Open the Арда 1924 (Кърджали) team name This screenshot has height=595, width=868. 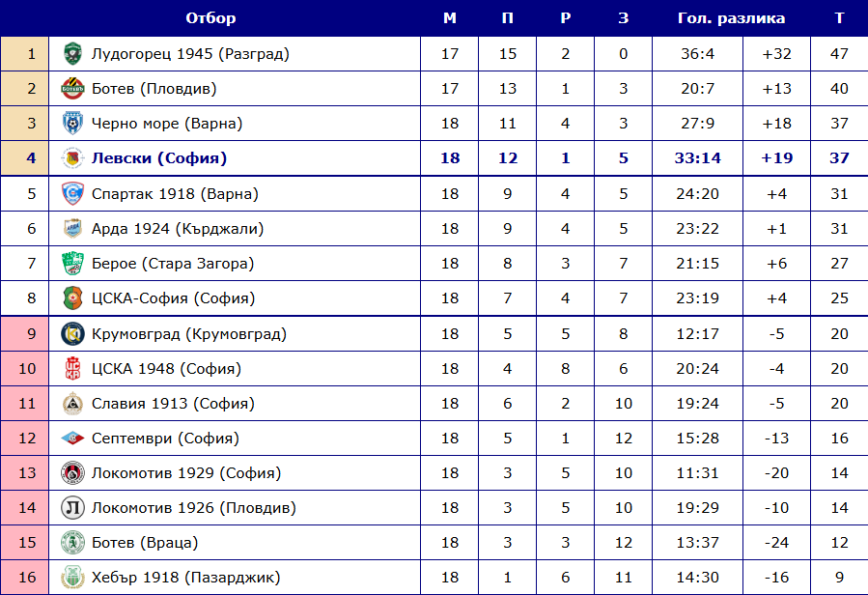click(178, 229)
